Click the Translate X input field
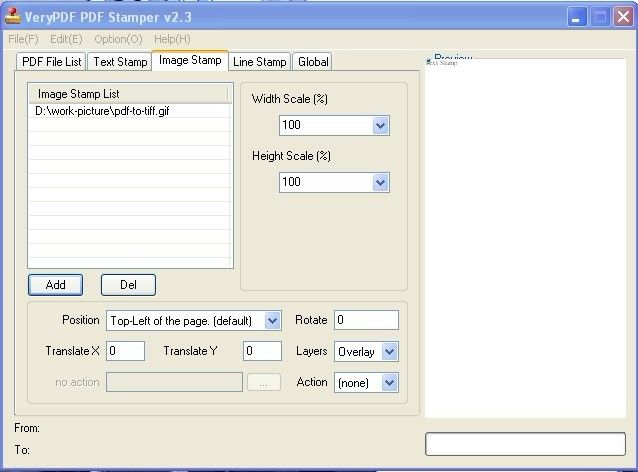 pyautogui.click(x=125, y=351)
